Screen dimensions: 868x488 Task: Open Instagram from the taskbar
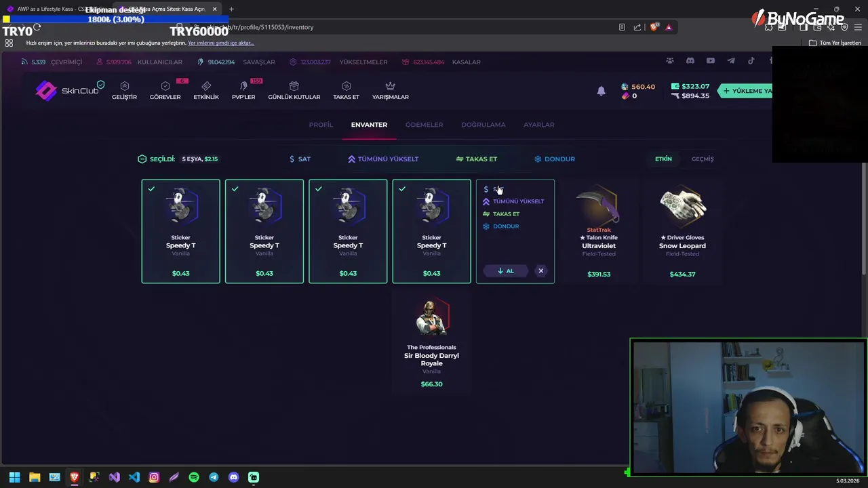tap(154, 477)
